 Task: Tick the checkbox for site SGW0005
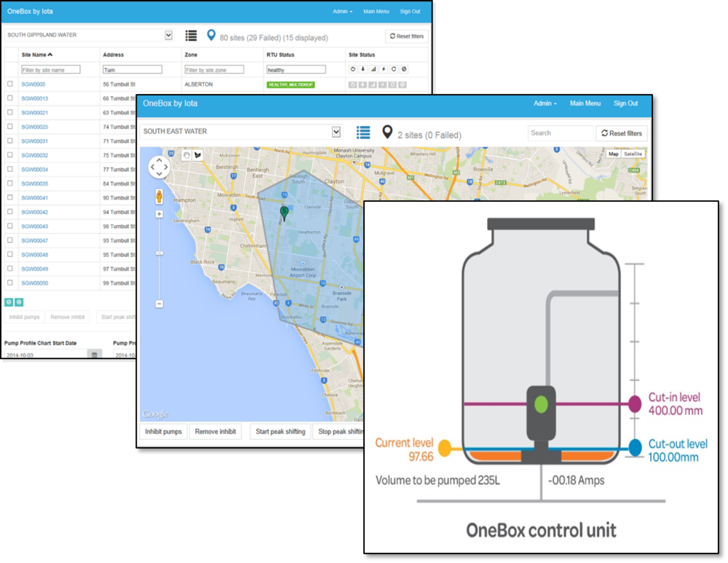(10, 84)
